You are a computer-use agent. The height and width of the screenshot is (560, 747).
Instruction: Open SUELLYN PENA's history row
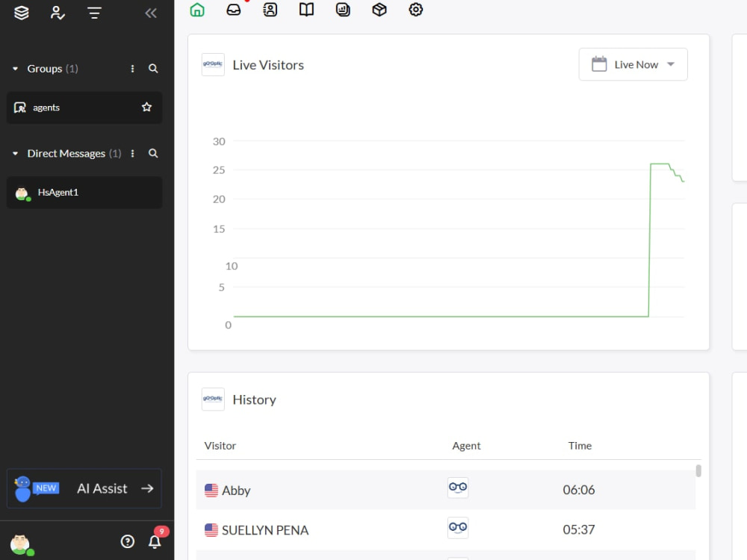(445, 530)
